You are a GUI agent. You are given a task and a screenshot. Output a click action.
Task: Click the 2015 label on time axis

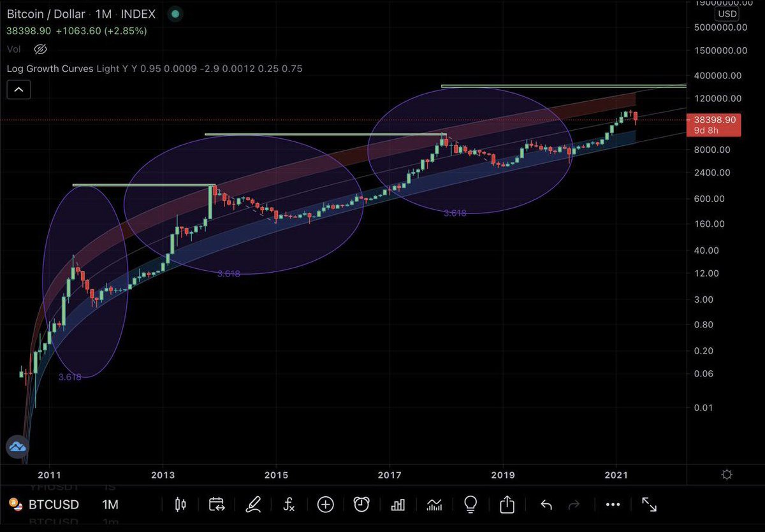pos(276,475)
